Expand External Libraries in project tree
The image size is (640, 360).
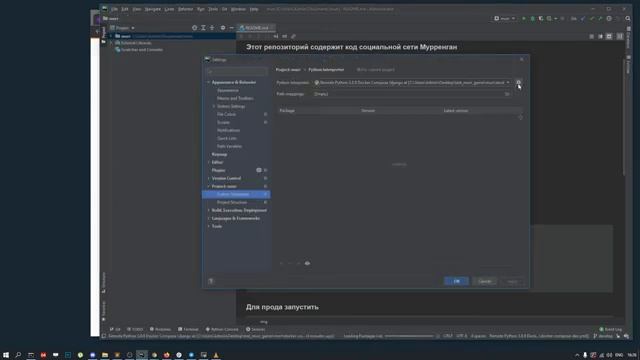click(111, 43)
